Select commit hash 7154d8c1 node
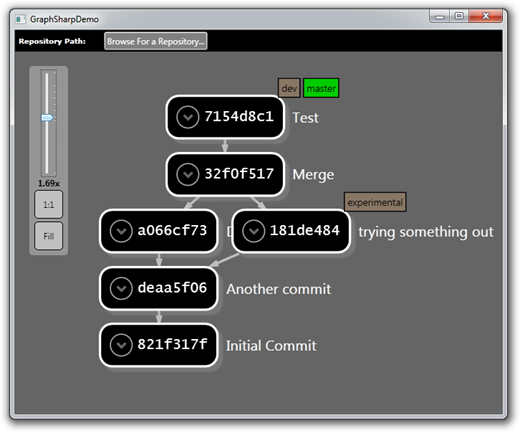Screen dimensions: 520x433 point(225,117)
